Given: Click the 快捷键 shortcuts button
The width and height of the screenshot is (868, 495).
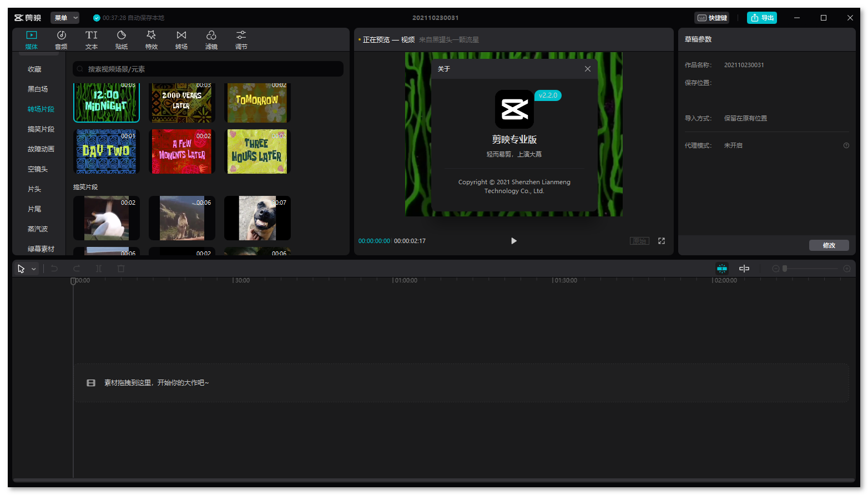Looking at the screenshot, I should (712, 18).
